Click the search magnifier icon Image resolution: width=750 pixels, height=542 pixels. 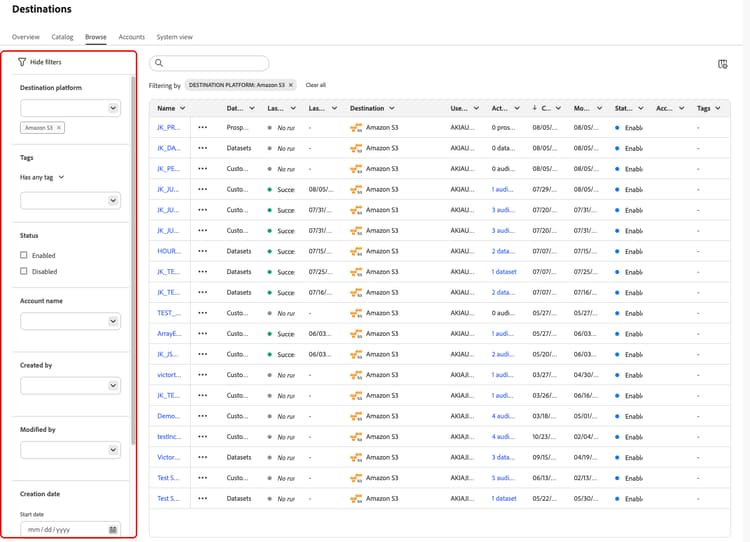[x=159, y=63]
